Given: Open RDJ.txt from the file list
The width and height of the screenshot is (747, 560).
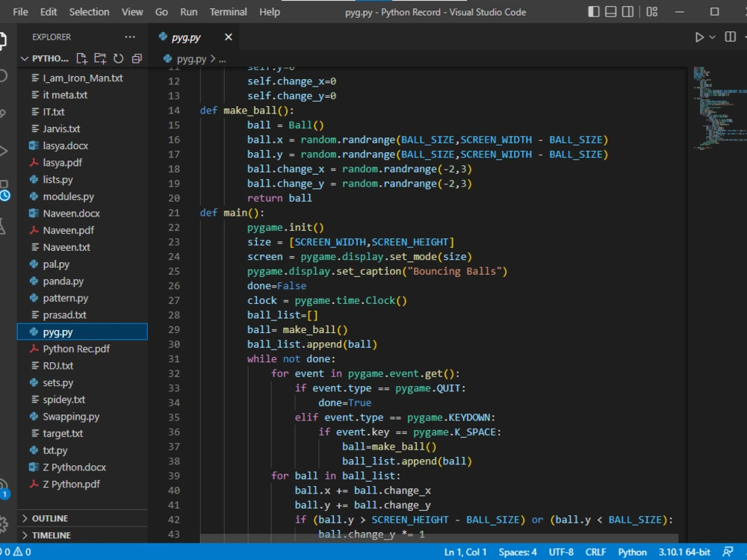Looking at the screenshot, I should pyautogui.click(x=82, y=366).
